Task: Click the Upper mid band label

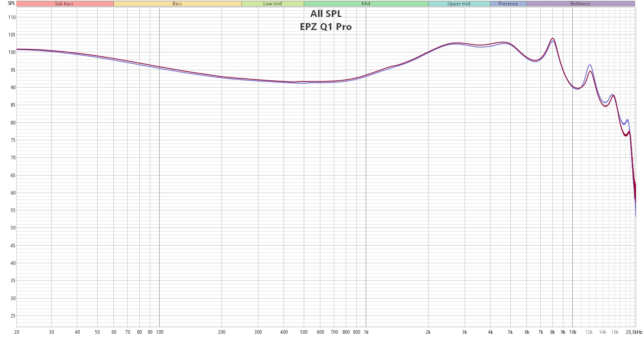Action: click(x=459, y=4)
